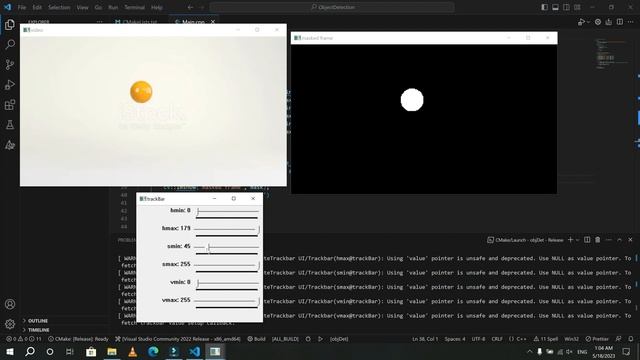Click the smin slider in trackBar window
This screenshot has width=640, height=360.
click(227, 247)
